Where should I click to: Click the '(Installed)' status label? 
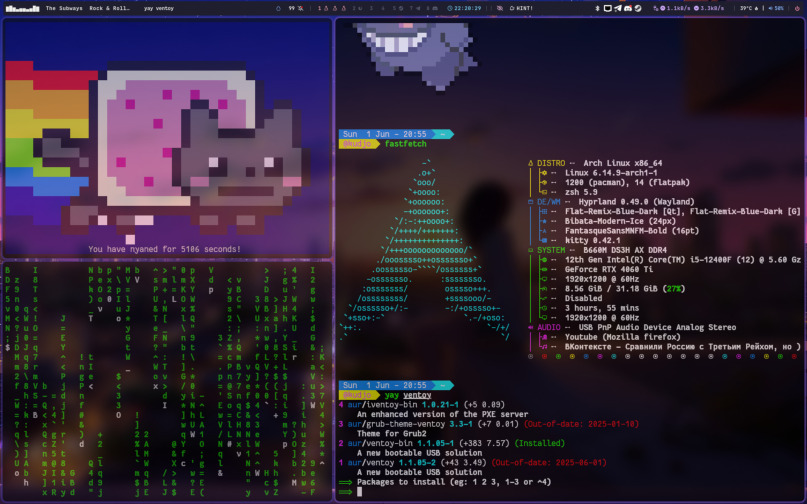click(x=539, y=443)
